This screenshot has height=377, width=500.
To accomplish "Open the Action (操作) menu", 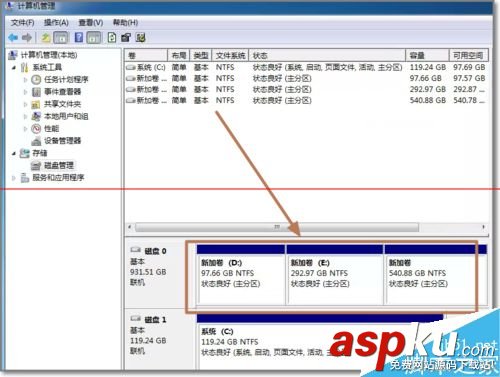I will pyautogui.click(x=56, y=23).
